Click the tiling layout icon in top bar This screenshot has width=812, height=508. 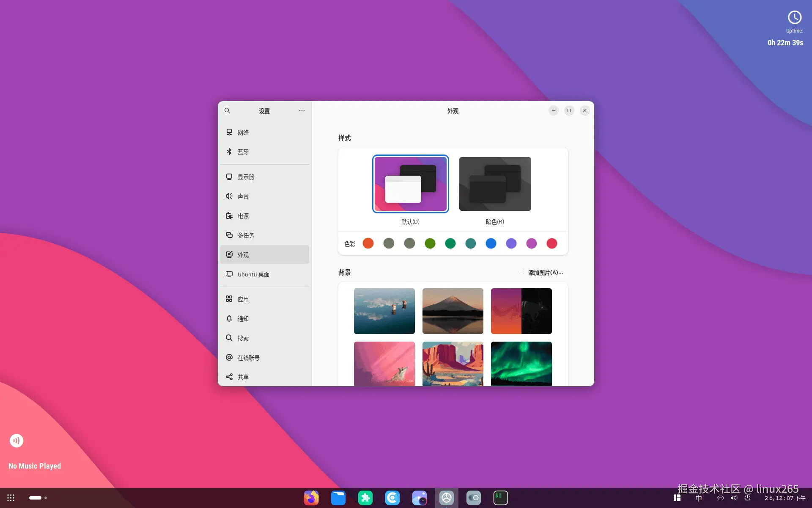677,498
